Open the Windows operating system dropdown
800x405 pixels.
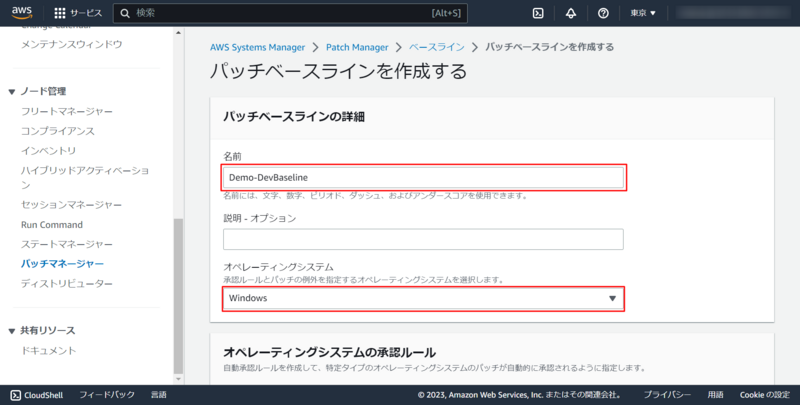click(423, 298)
